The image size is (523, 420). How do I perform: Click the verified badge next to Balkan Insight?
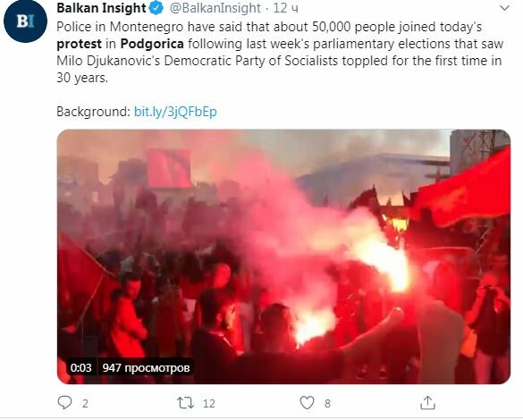coord(156,8)
